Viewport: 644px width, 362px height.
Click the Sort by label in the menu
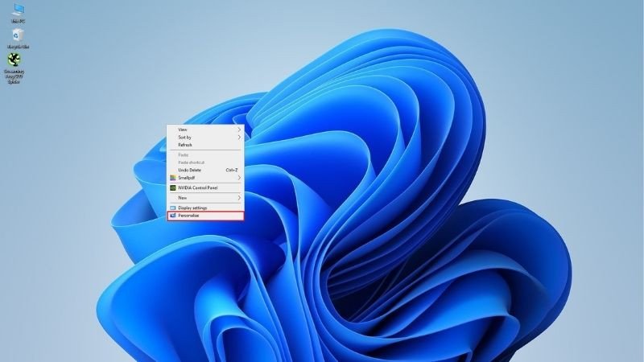pyautogui.click(x=184, y=138)
